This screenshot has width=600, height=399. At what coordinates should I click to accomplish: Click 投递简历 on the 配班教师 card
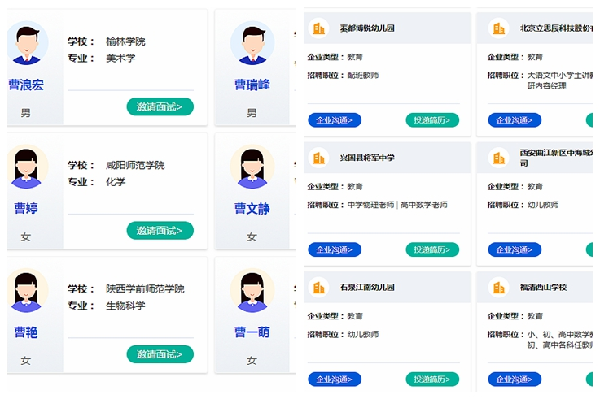point(432,120)
